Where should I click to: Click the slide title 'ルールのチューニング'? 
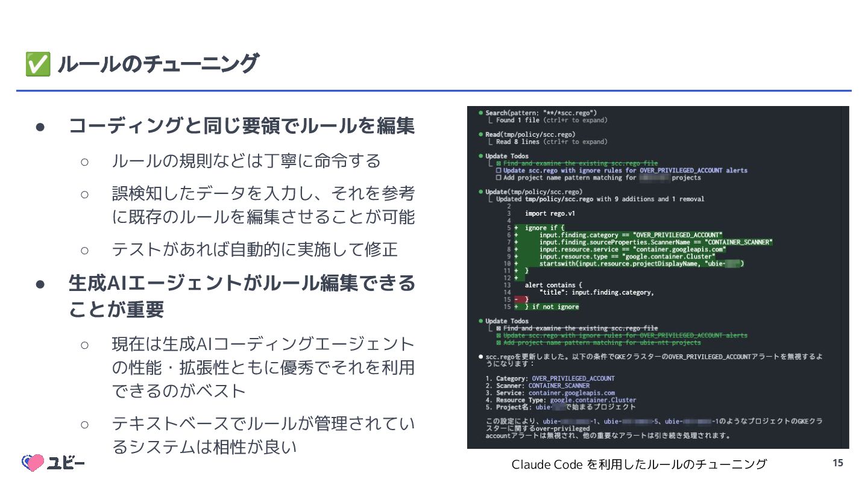point(158,64)
